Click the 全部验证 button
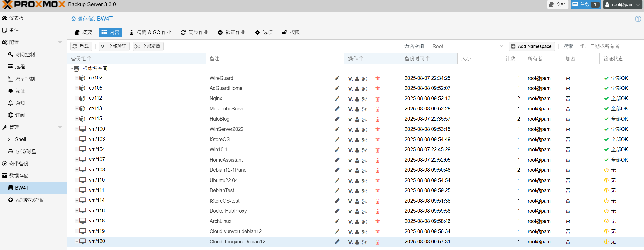Viewport: 644px width, 250px height. [114, 46]
